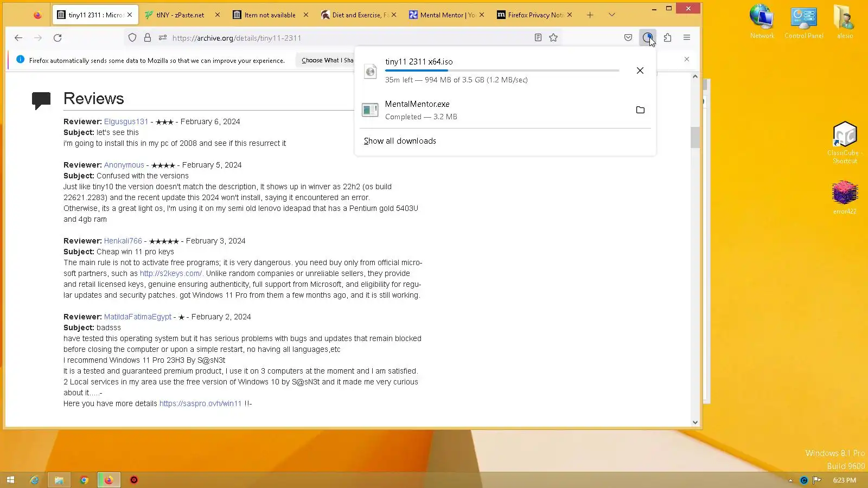Click subject text "Cheap win 11 pro keys"
This screenshot has height=488, width=868.
(x=135, y=252)
